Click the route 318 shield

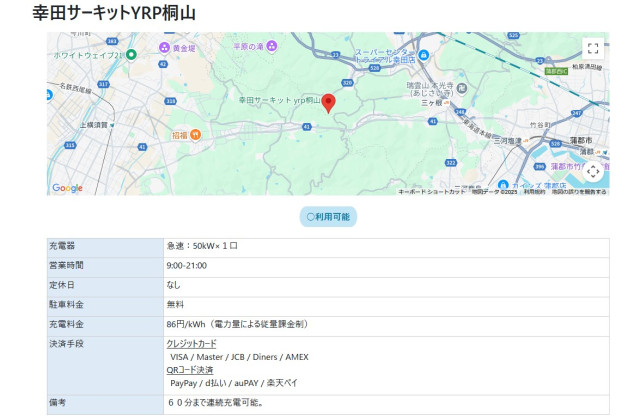(170, 101)
